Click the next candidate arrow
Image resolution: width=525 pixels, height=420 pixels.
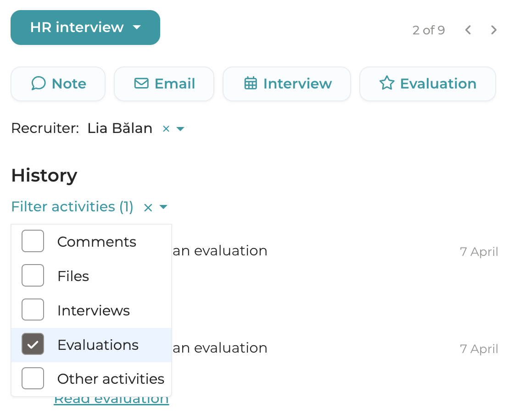(494, 30)
